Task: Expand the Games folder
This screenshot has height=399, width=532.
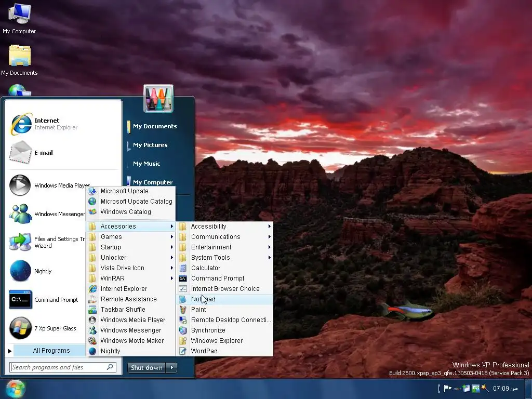Action: tap(130, 237)
